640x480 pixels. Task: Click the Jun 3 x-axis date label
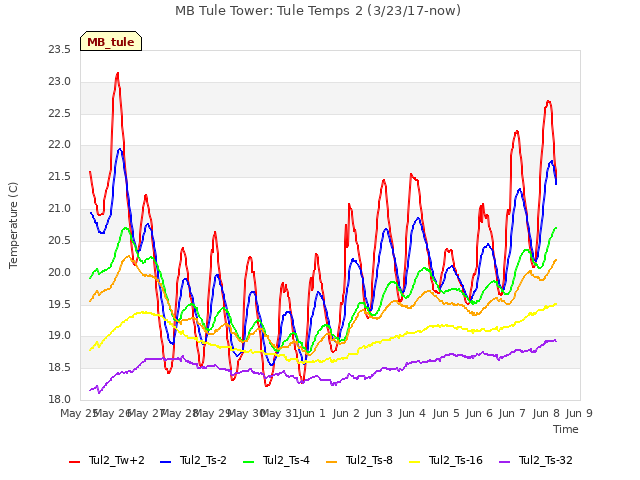click(379, 413)
